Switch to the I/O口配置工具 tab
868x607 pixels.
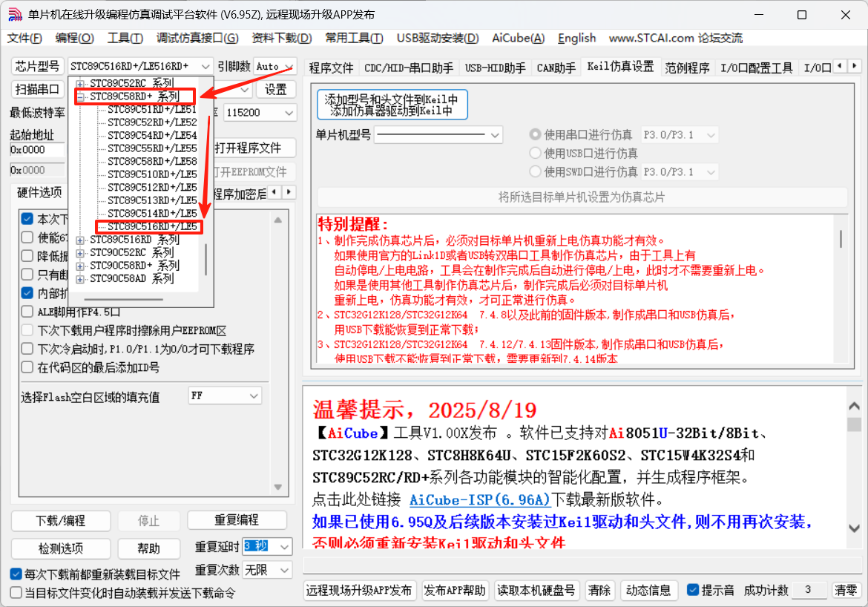pos(756,68)
